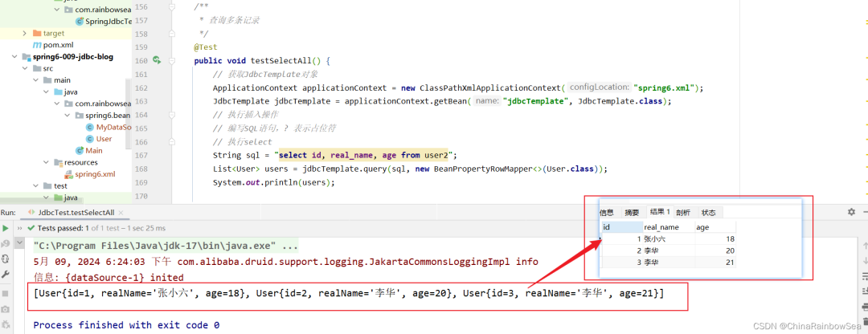This screenshot has width=868, height=334.
Task: Select the spring6-009-jdbc-blog module name
Action: (x=72, y=57)
